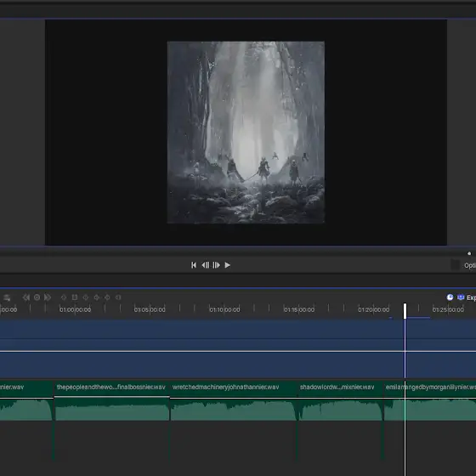Click the 01:05:00:00 mark on the ruler
The height and width of the screenshot is (476, 476).
point(150,309)
